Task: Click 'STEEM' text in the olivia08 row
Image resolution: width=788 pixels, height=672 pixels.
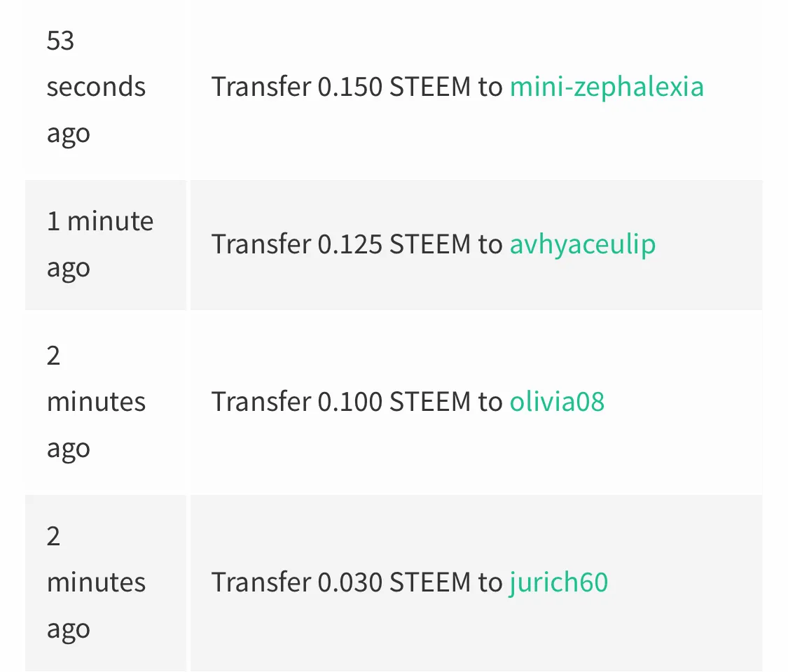Action: [x=430, y=402]
